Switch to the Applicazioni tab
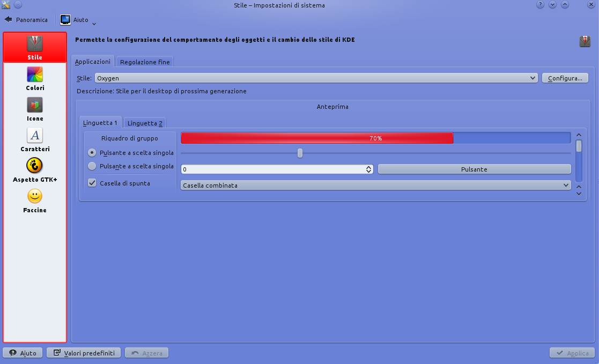This screenshot has height=364, width=599. (x=92, y=62)
